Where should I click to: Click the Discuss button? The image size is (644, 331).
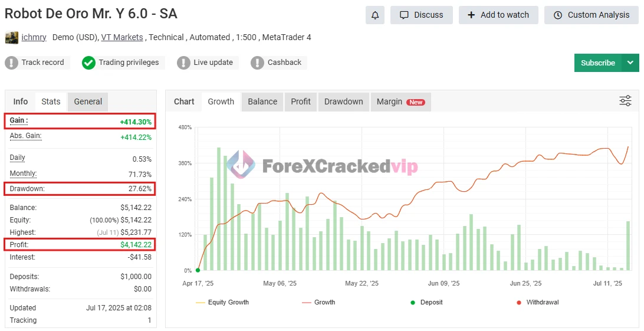(421, 15)
